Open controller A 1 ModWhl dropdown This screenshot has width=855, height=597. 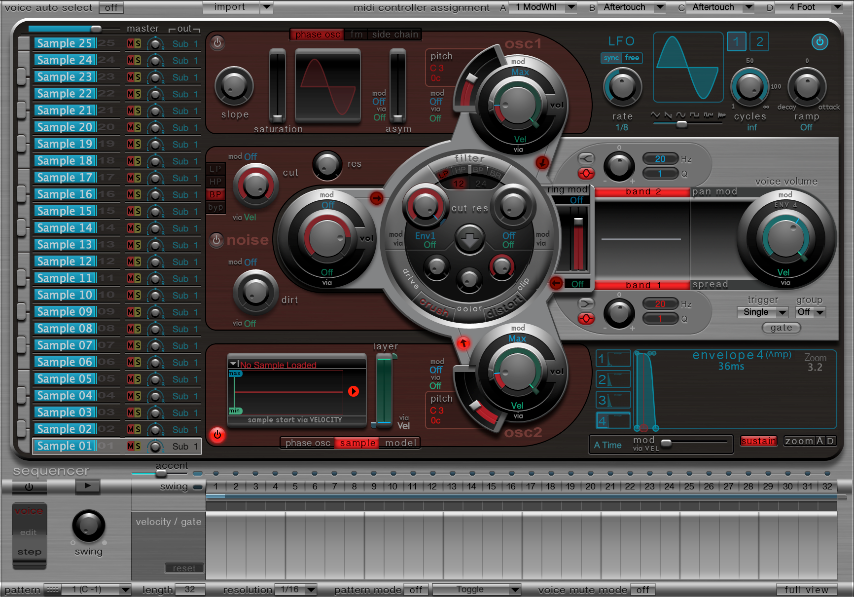coord(543,7)
